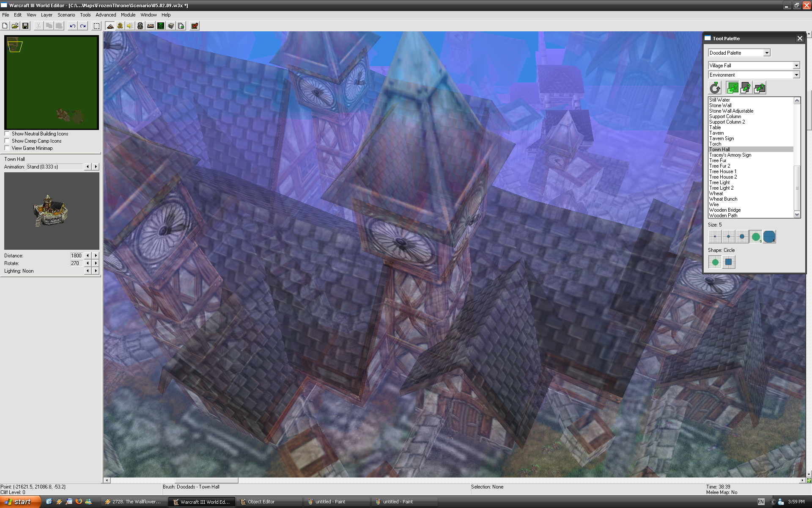Toggle the last random doodad icon

[760, 88]
